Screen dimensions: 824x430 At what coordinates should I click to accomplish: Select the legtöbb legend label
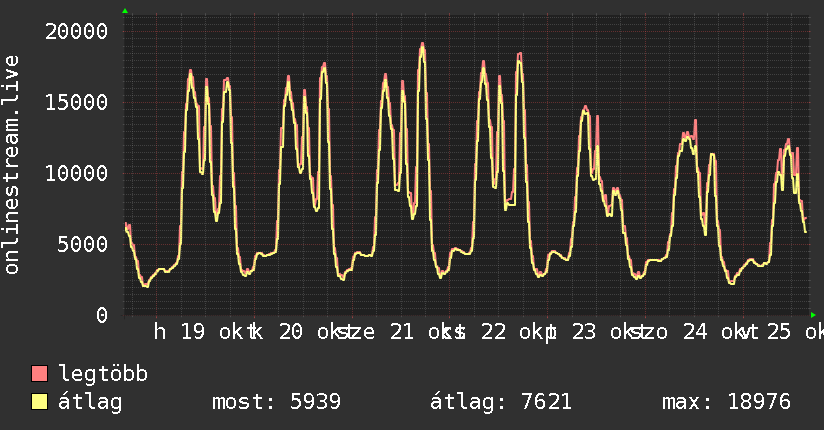103,374
